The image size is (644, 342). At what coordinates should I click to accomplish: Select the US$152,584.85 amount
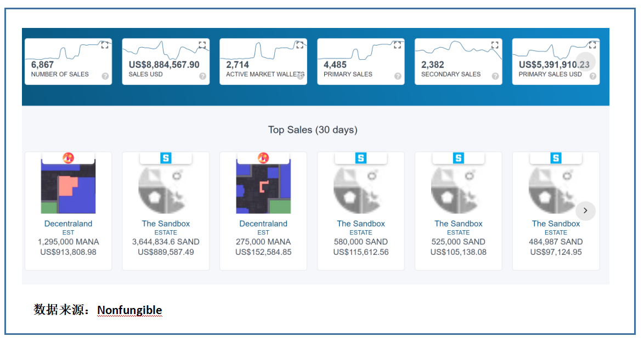(x=263, y=252)
